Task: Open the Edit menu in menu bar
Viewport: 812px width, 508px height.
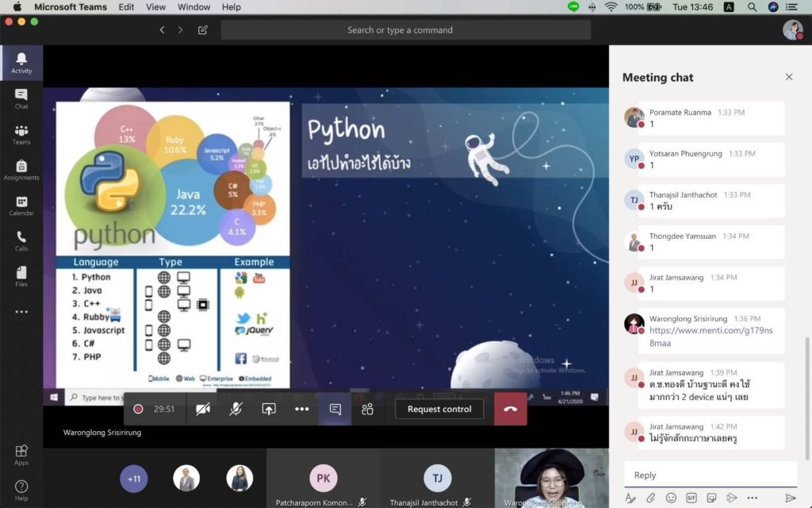Action: 126,7
